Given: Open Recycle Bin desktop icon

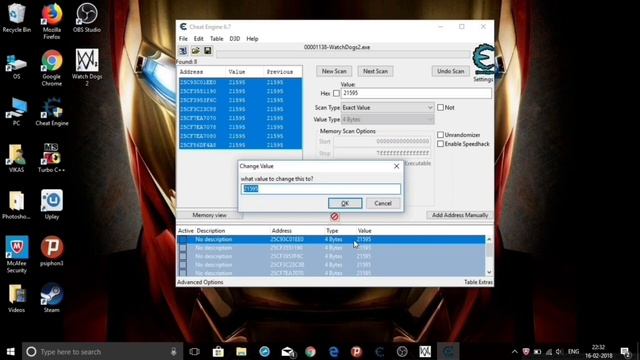Looking at the screenshot, I should tap(16, 18).
